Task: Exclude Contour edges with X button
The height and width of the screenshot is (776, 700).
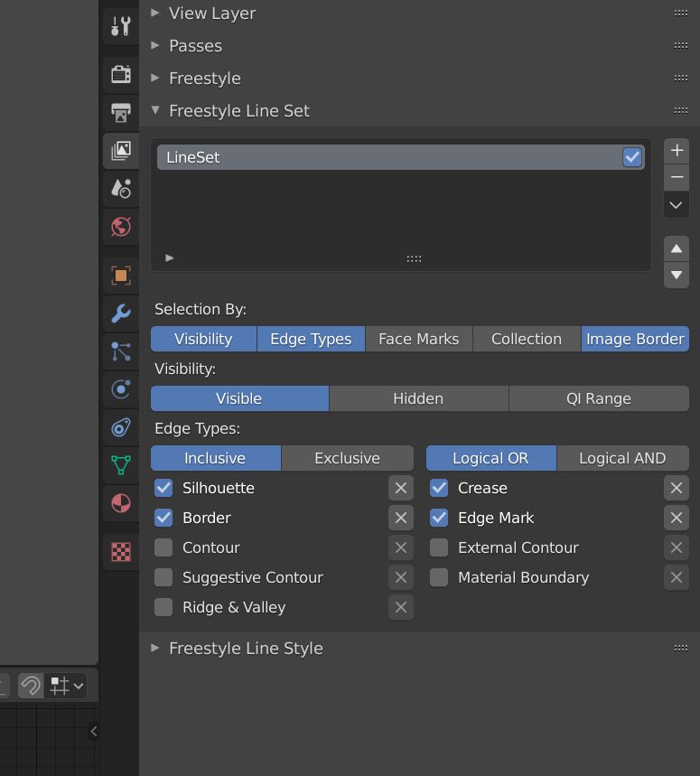Action: [x=401, y=547]
